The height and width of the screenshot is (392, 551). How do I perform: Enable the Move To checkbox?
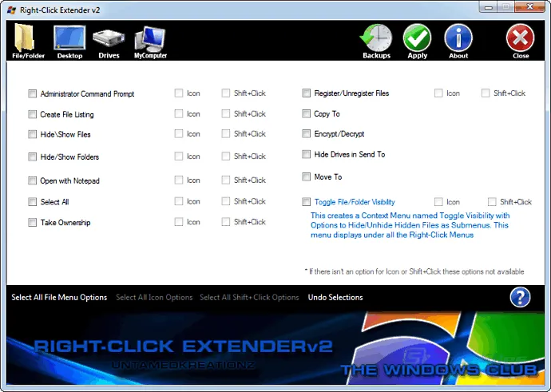pyautogui.click(x=307, y=176)
